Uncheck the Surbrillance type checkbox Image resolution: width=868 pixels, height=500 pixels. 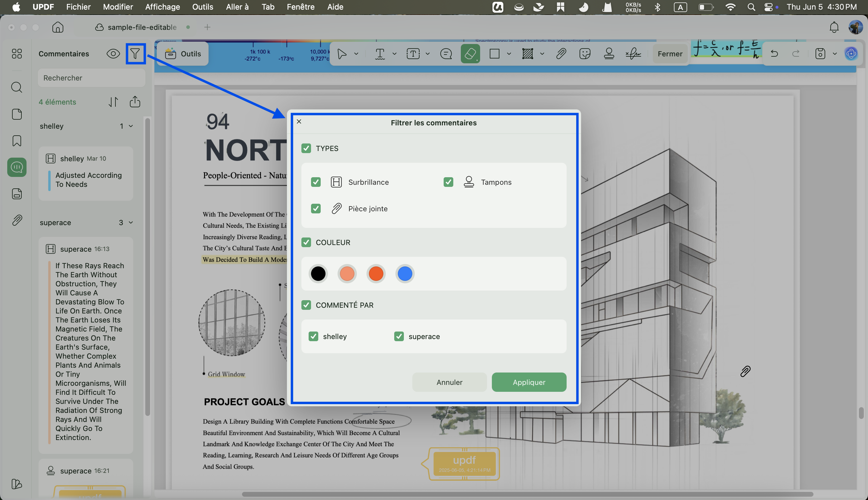tap(316, 182)
